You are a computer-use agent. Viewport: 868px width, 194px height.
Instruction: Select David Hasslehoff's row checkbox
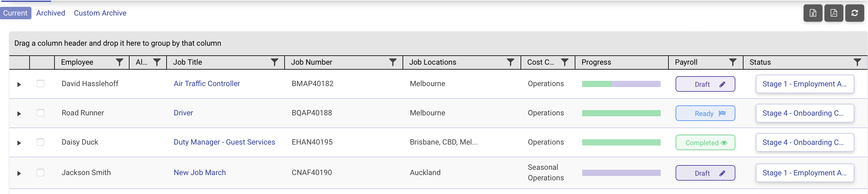[40, 83]
